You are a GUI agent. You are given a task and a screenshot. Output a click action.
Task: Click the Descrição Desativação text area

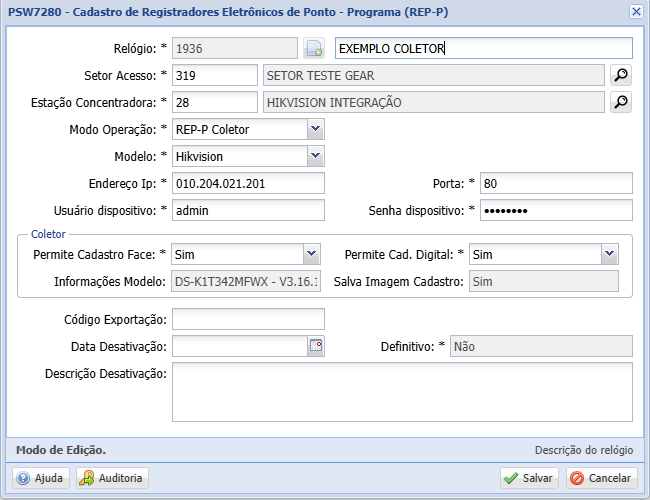click(x=402, y=392)
